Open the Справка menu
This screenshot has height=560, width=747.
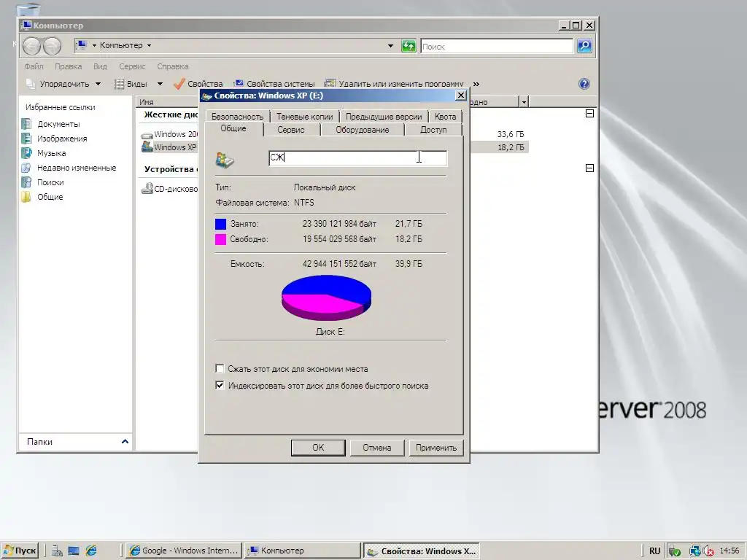(x=172, y=66)
